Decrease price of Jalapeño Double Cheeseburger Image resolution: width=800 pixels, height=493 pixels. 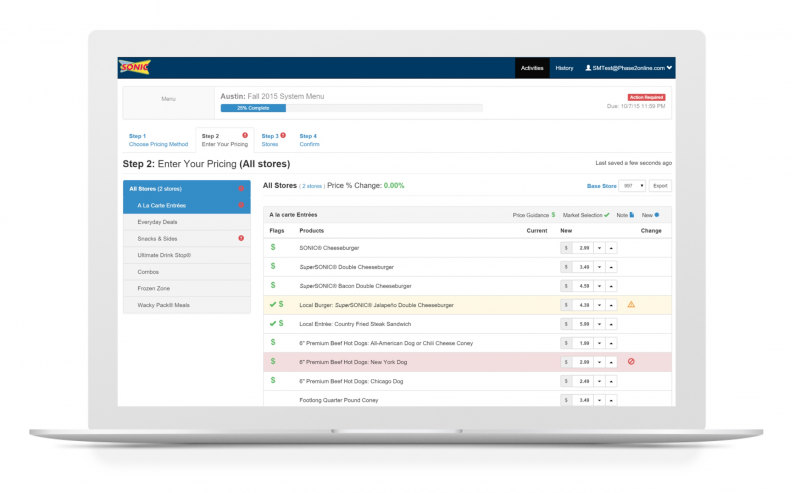coord(599,305)
